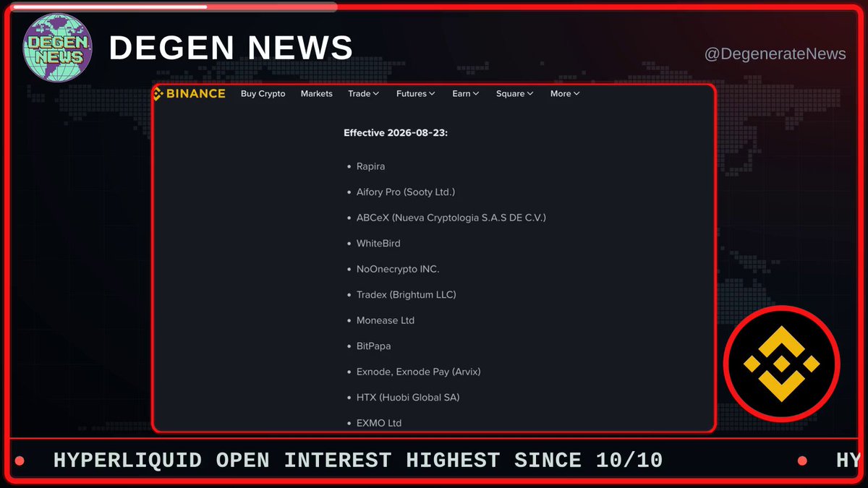Click the @DegenerateNews handle
The height and width of the screenshot is (488, 868).
(x=775, y=54)
